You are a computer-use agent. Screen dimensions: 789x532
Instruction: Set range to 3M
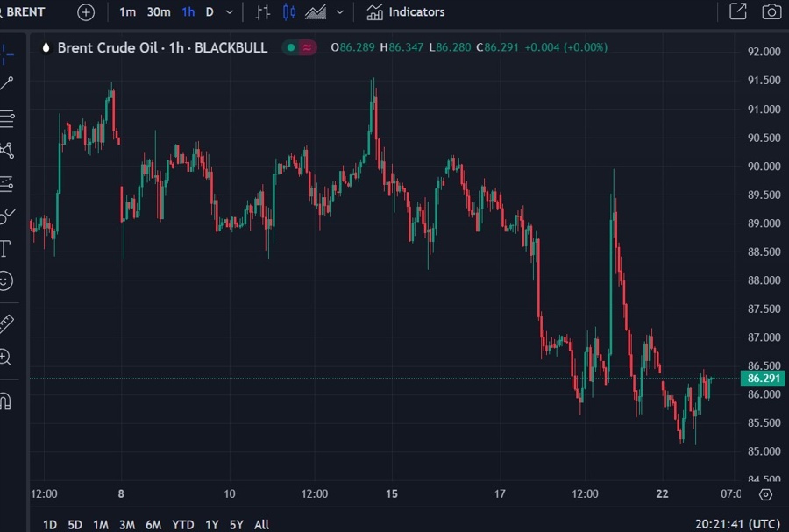(x=127, y=524)
